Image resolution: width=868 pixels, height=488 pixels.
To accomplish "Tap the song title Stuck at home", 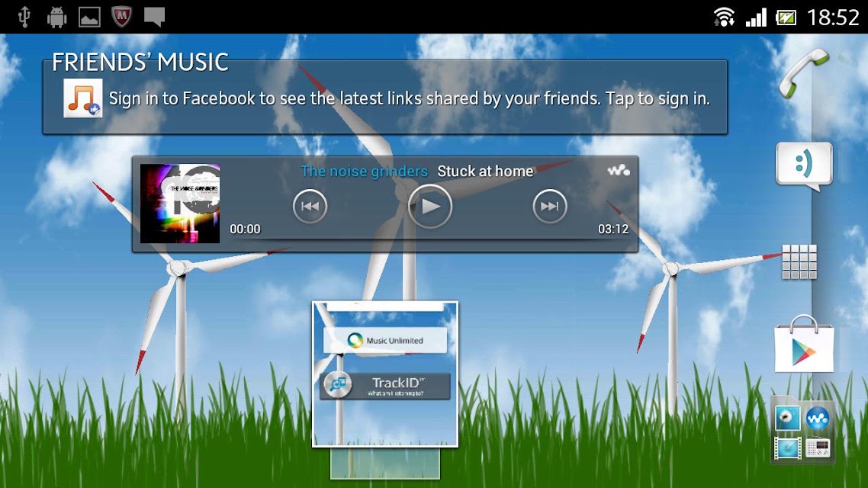I will [485, 172].
